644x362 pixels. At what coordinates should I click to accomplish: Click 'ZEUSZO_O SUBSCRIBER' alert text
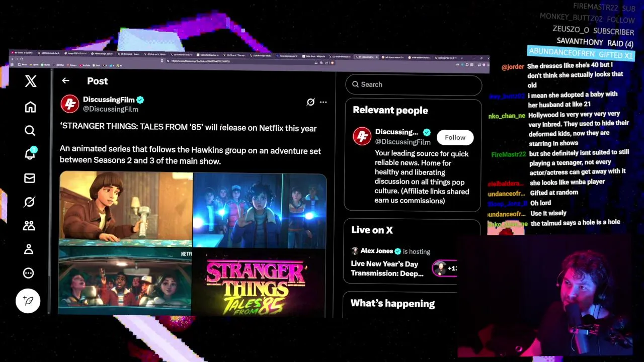tap(593, 30)
